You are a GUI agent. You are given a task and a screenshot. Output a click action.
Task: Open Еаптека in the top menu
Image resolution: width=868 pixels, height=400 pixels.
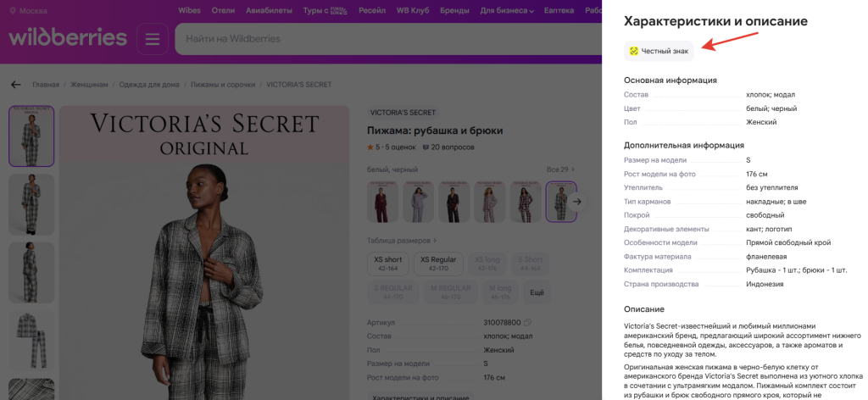tap(559, 10)
